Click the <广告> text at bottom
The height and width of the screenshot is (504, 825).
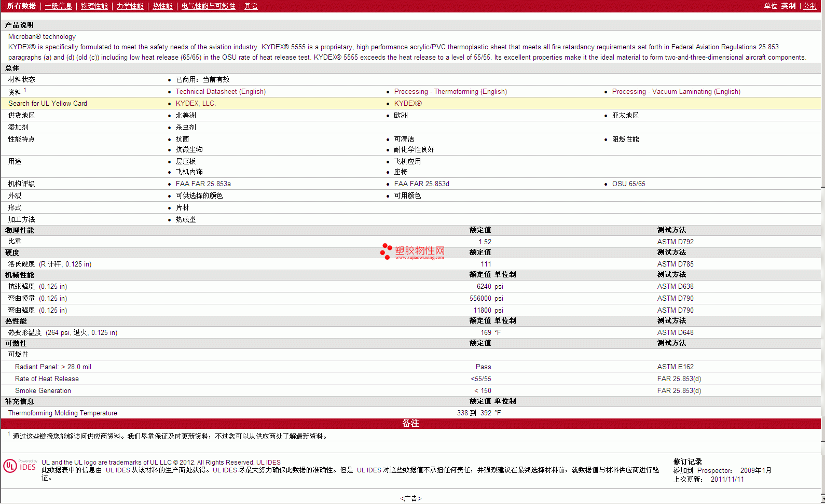click(410, 498)
